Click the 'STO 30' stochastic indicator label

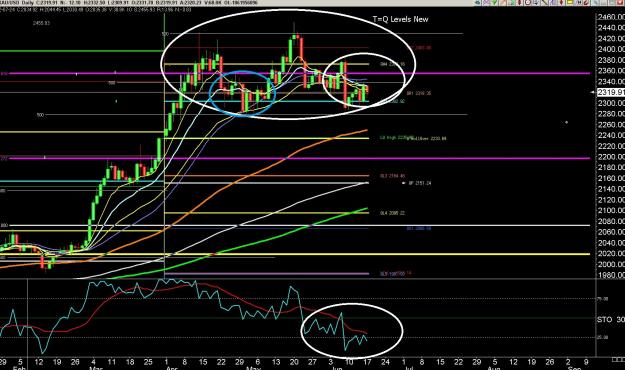click(611, 319)
